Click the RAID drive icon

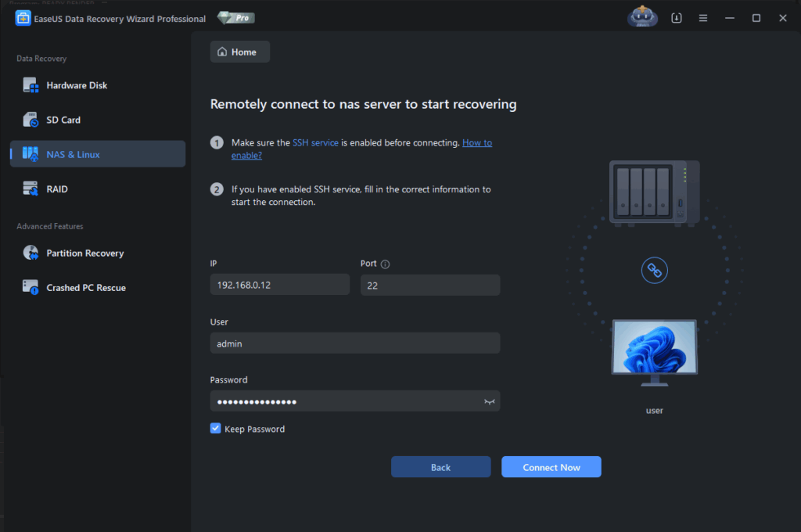[x=31, y=189]
